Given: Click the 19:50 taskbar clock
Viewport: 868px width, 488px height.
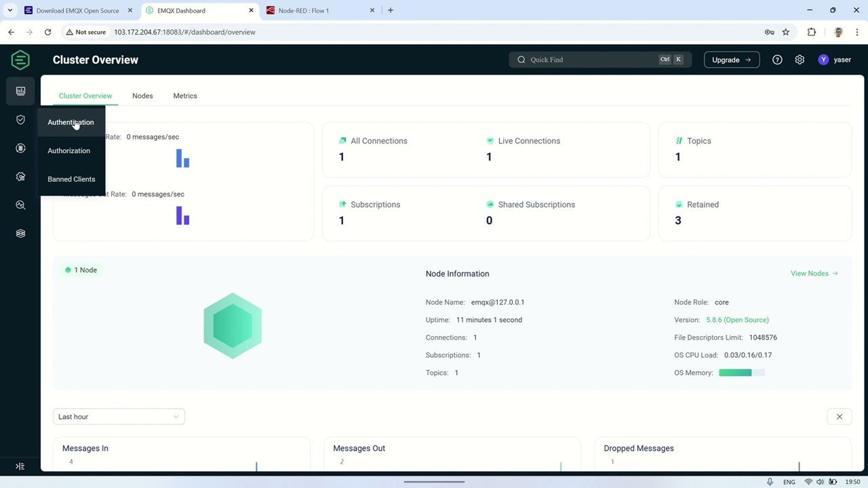Looking at the screenshot, I should [853, 482].
